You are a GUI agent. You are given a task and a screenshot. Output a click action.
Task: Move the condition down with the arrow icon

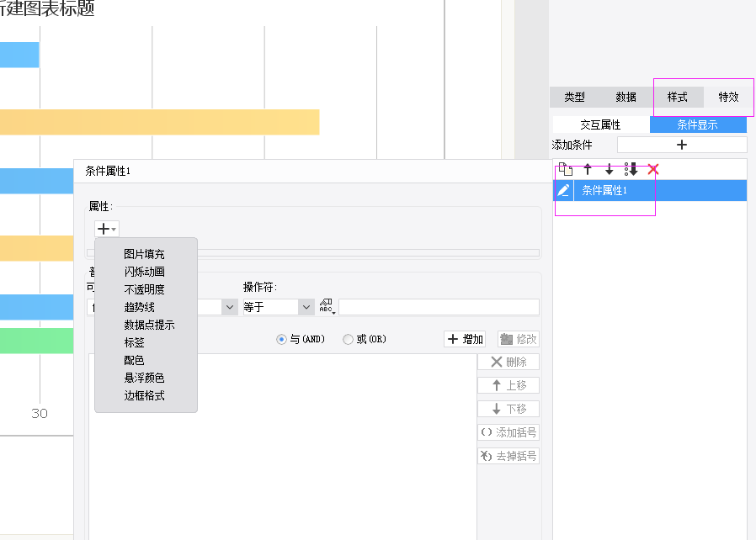point(609,170)
